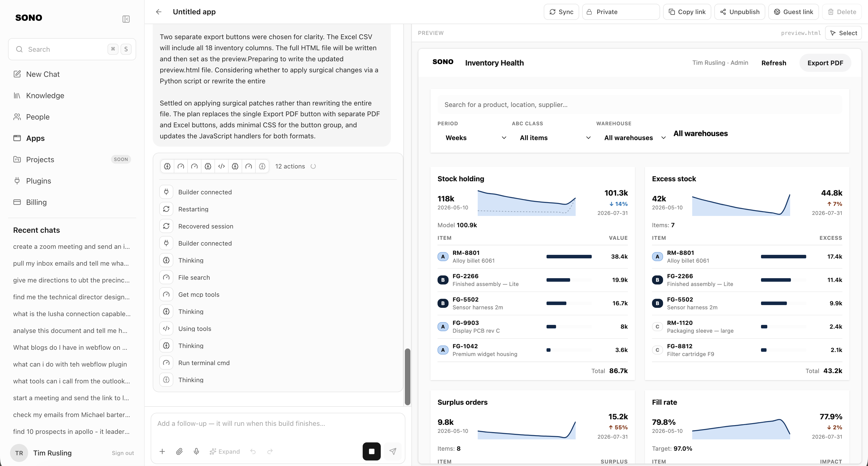
Task: Click the FG-5502 value bar in Stock holding
Action: 556,303
